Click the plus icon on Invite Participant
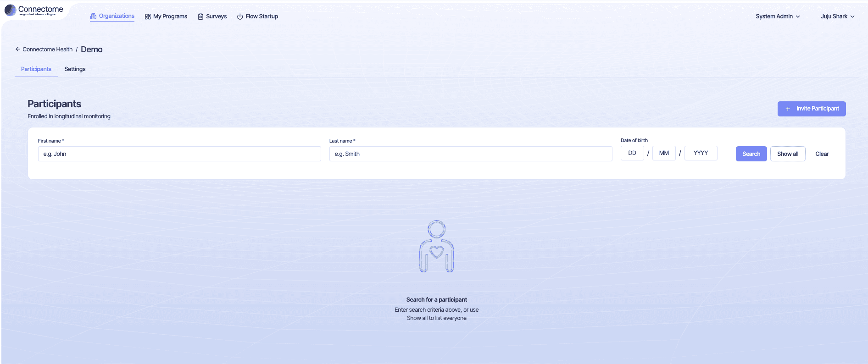 tap(788, 109)
